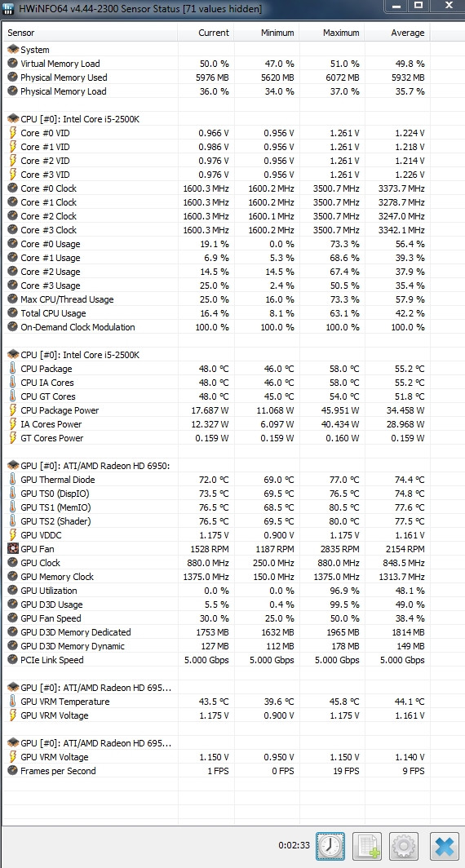Select the CPU Package Power row

pyautogui.click(x=216, y=410)
